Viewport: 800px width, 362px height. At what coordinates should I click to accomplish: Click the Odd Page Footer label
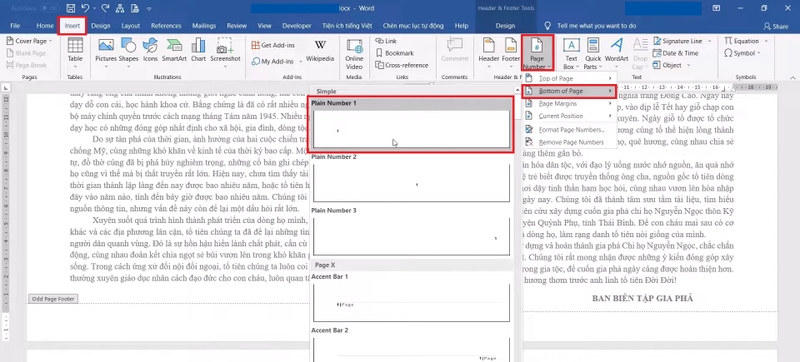(53, 299)
